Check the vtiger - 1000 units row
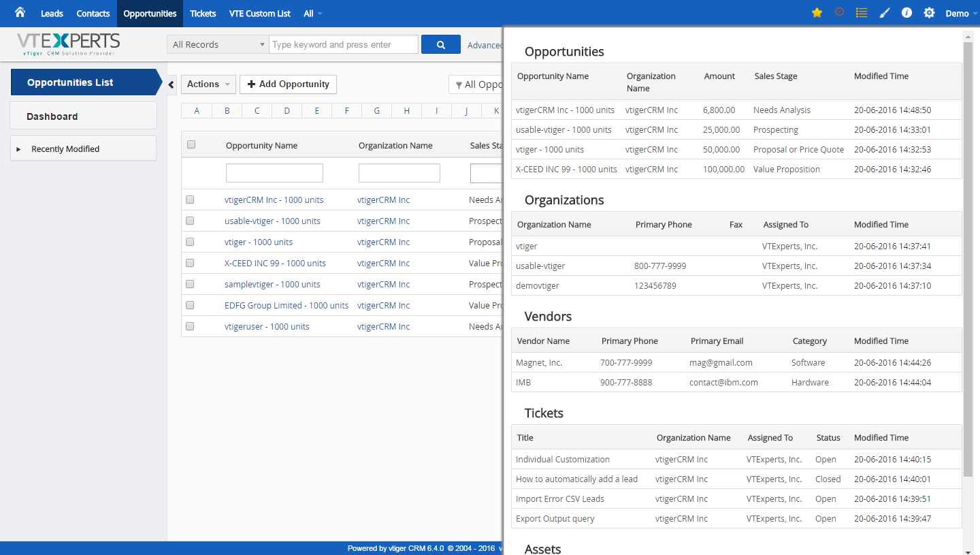Image resolution: width=980 pixels, height=555 pixels. pos(190,242)
